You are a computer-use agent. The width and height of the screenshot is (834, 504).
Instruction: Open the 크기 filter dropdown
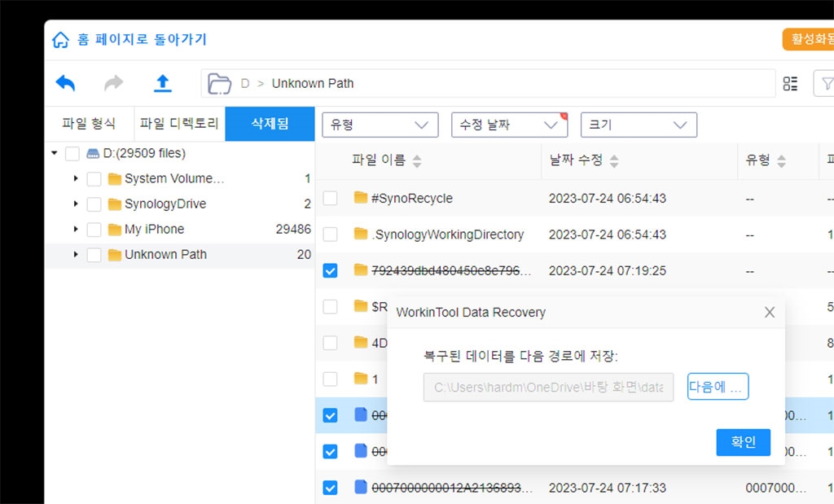point(639,125)
